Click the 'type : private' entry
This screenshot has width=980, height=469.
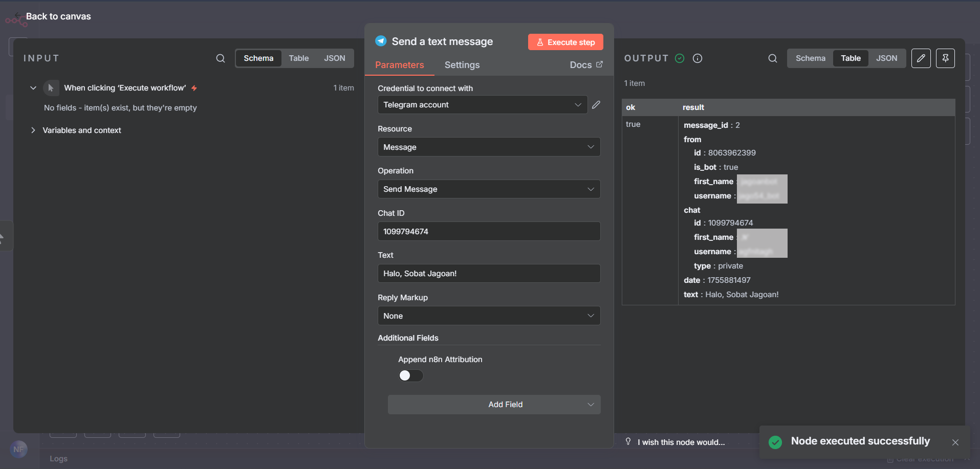coord(718,266)
